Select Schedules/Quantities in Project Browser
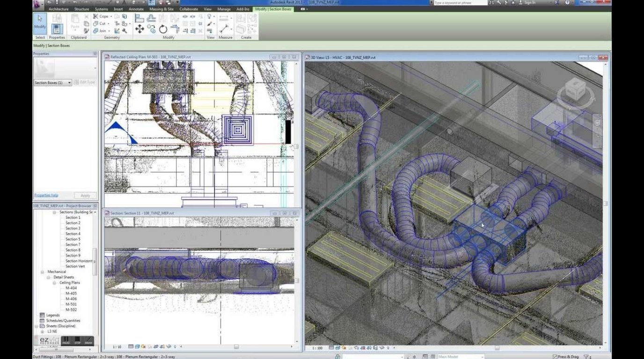Screen dimensions: 644x359 63,321
